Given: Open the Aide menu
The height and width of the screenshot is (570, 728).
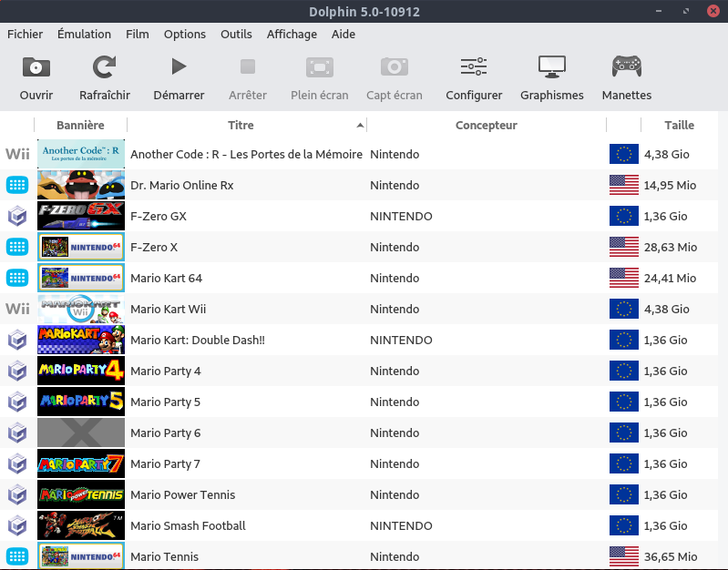Looking at the screenshot, I should [343, 35].
